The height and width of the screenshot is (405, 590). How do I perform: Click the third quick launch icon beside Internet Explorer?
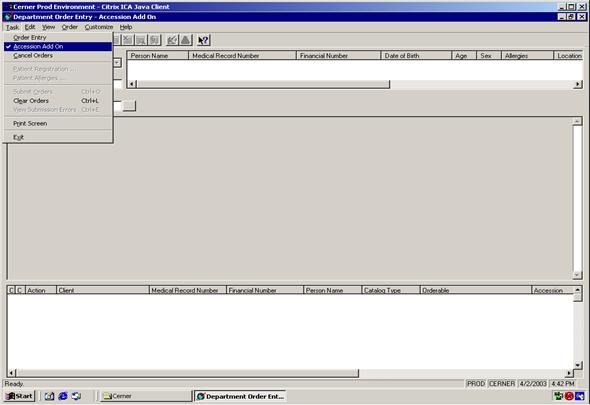coord(76,396)
